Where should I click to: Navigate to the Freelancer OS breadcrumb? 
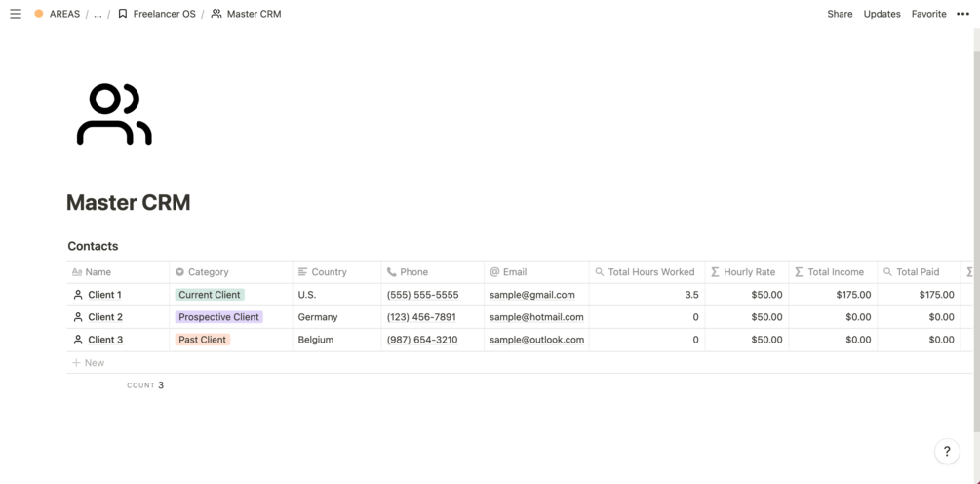tap(164, 14)
